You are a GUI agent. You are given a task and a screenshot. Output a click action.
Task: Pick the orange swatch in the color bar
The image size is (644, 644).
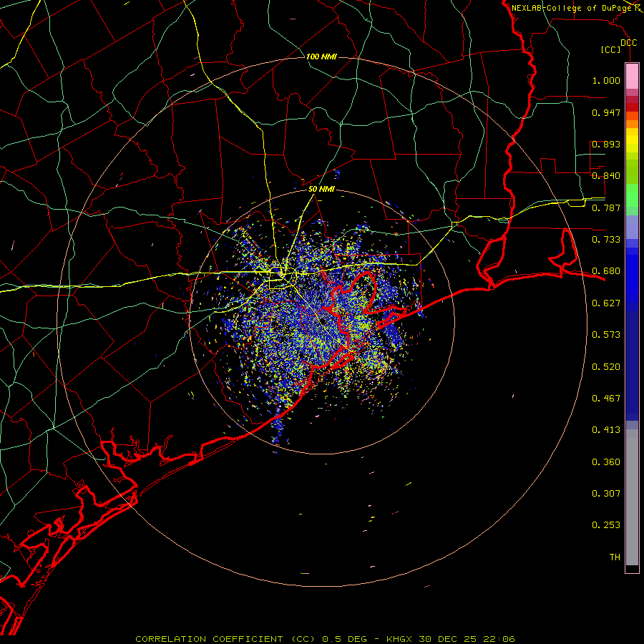click(632, 124)
